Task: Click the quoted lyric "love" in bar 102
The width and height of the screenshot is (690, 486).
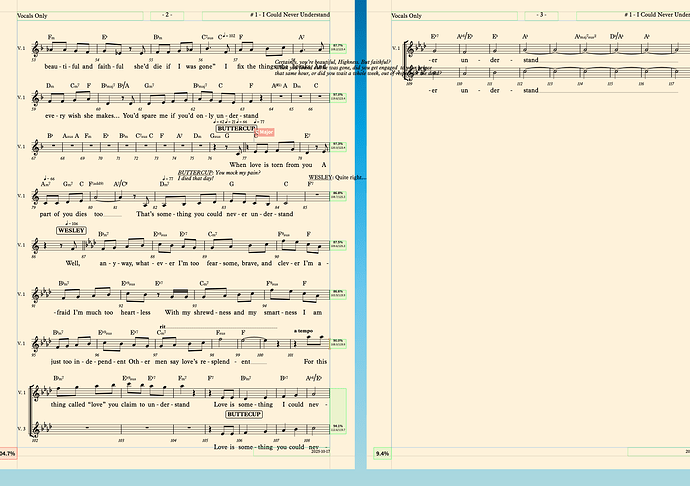Action: click(96, 404)
